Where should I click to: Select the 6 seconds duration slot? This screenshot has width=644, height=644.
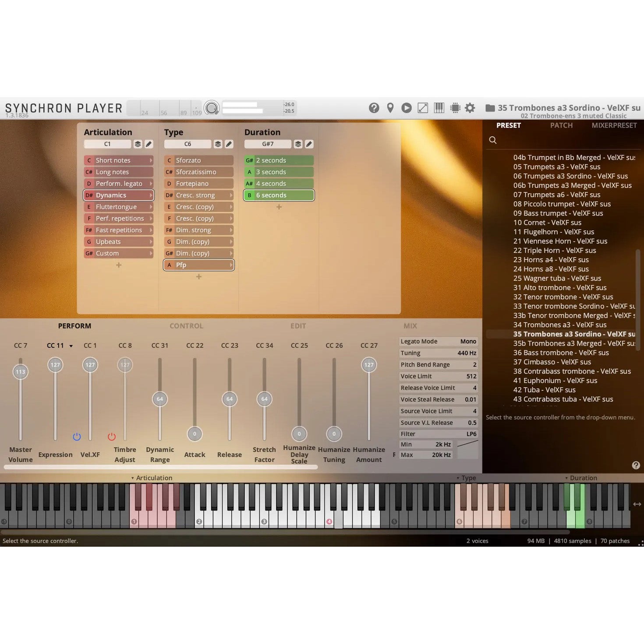point(279,195)
